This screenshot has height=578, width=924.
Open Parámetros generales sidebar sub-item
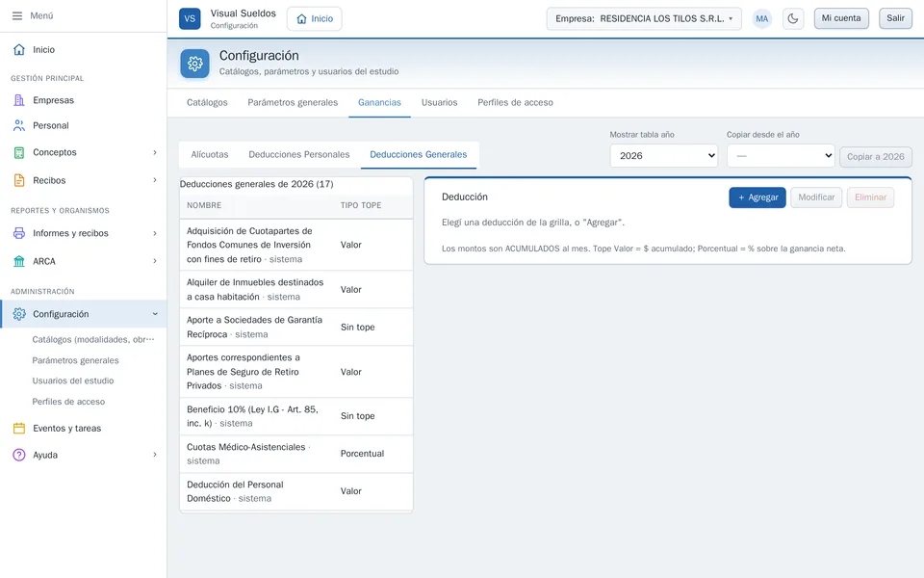pos(75,360)
